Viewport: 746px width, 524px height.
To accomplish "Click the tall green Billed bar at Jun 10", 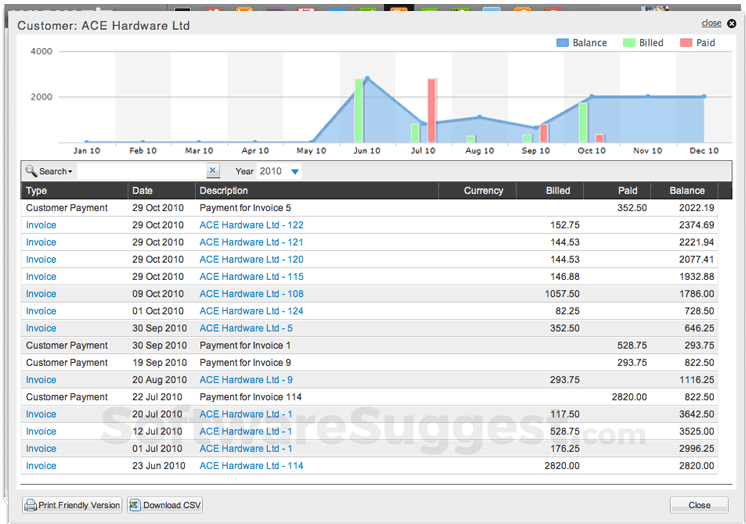I will (x=359, y=110).
